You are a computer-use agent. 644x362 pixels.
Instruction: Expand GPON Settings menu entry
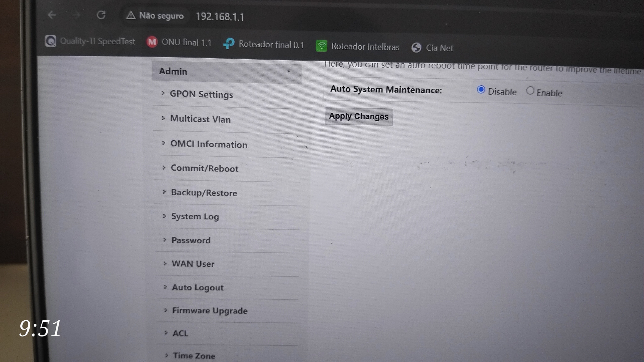point(201,94)
